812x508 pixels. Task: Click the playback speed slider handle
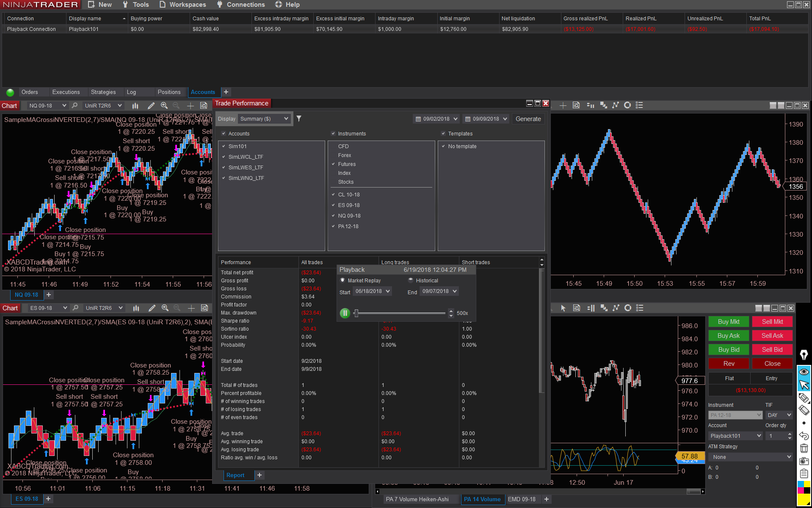coord(356,313)
